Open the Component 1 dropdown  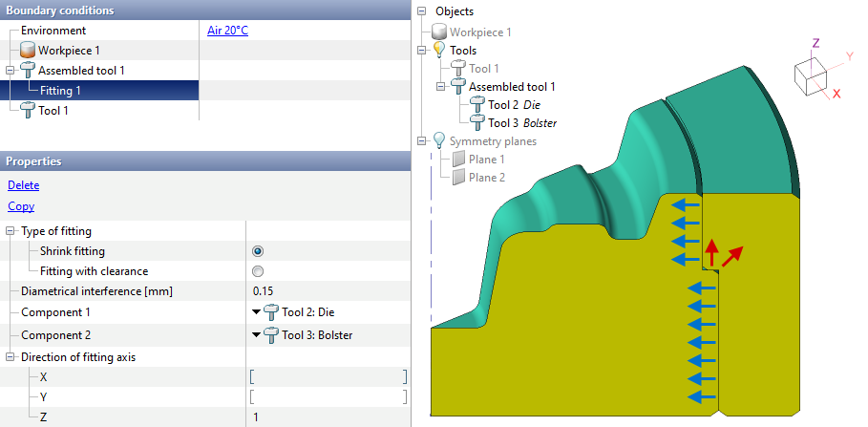[x=256, y=312]
